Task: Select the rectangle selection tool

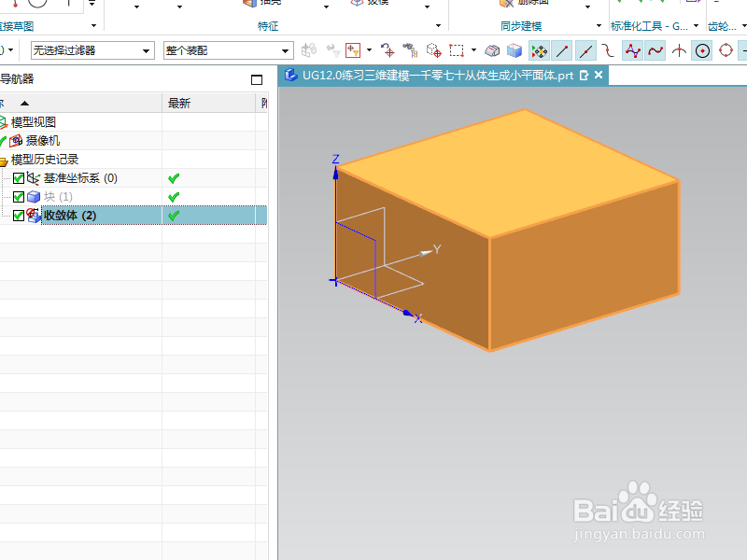Action: click(x=457, y=50)
